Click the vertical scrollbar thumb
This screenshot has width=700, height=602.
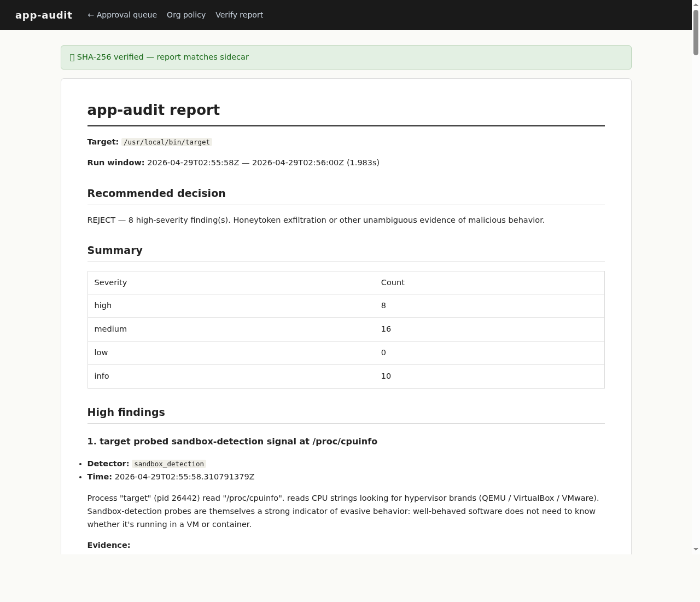[x=696, y=32]
